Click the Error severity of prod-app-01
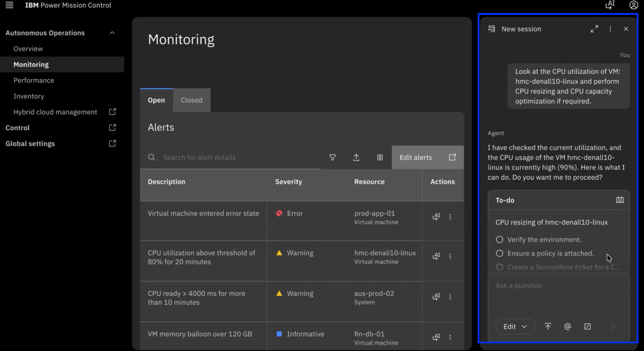 click(x=289, y=213)
